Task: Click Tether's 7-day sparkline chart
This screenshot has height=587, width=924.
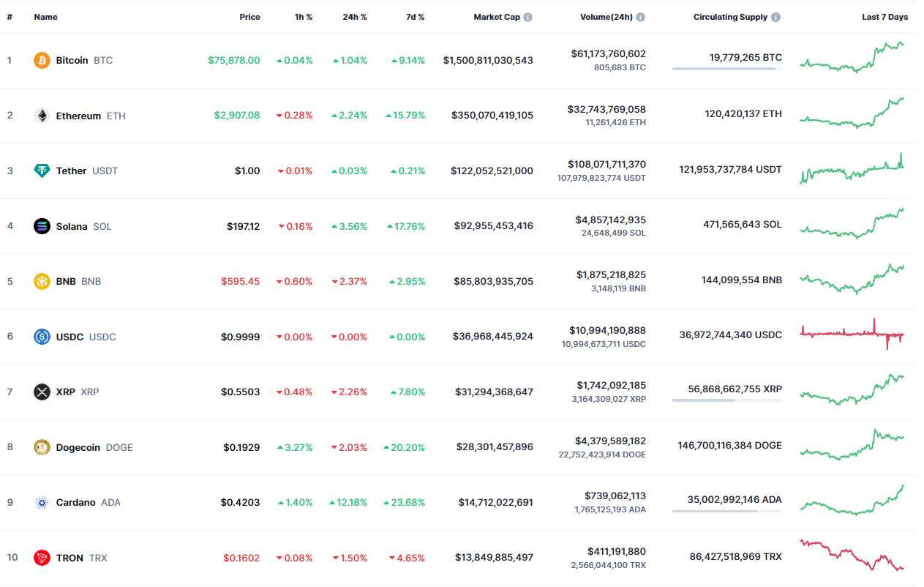Action: 852,168
